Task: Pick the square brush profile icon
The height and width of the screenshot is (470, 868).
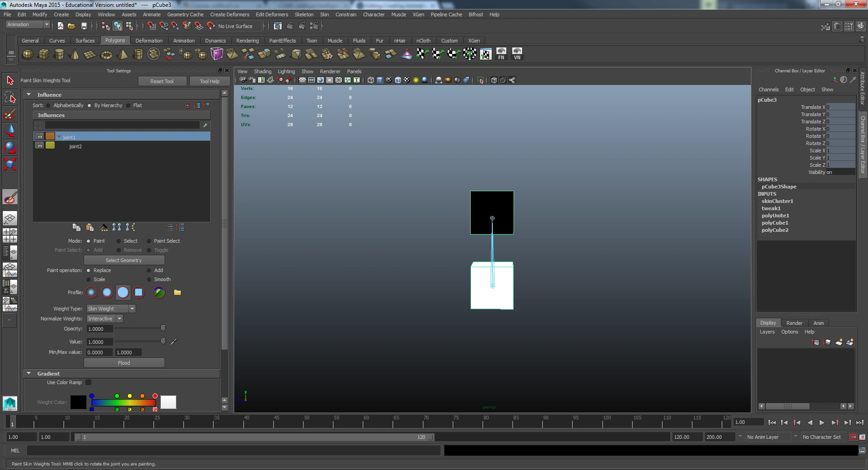Action: [x=139, y=292]
